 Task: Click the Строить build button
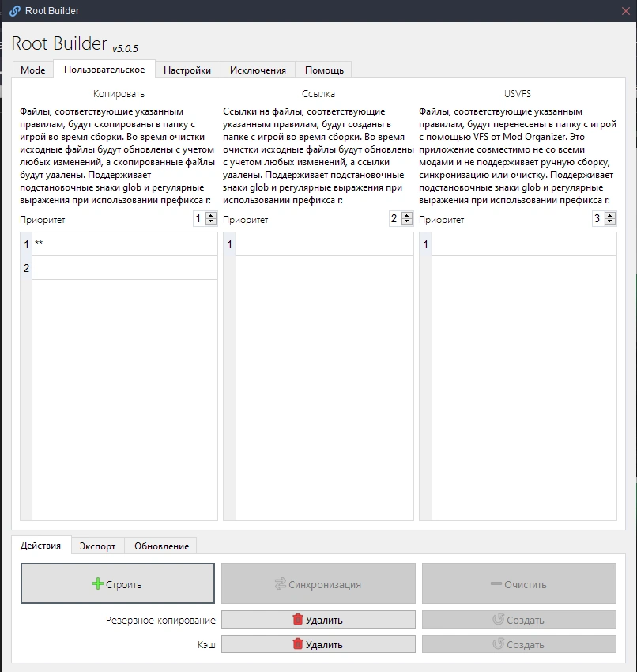coord(118,583)
